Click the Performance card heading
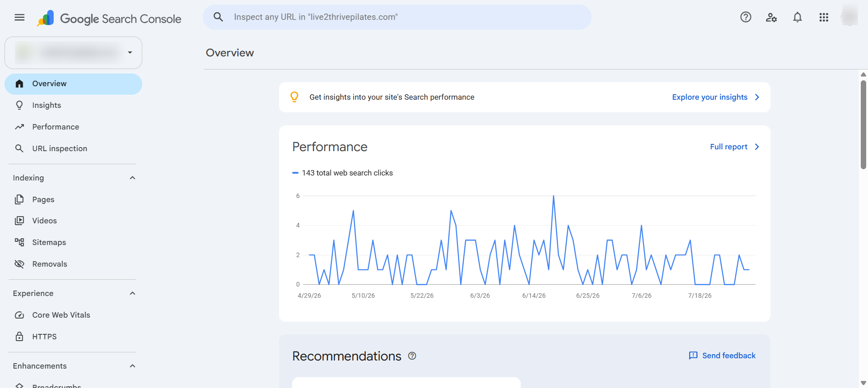Image resolution: width=868 pixels, height=388 pixels. pyautogui.click(x=330, y=147)
